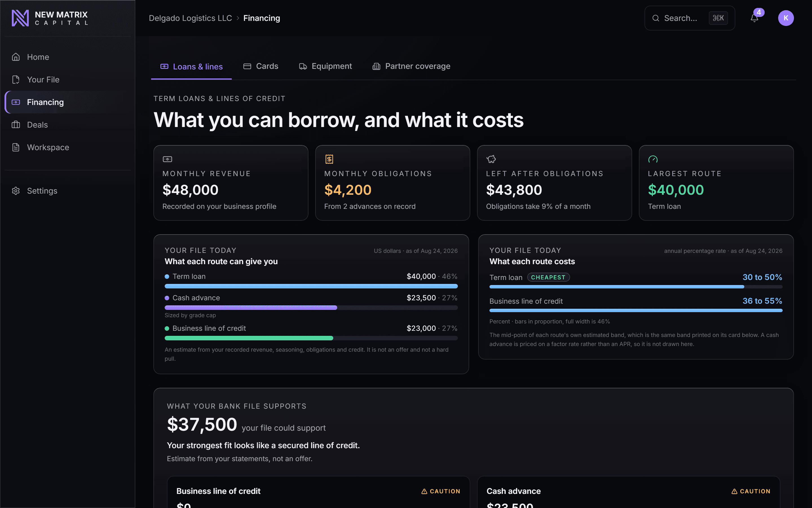This screenshot has height=508, width=812.
Task: Open Your File in sidebar
Action: 68,80
